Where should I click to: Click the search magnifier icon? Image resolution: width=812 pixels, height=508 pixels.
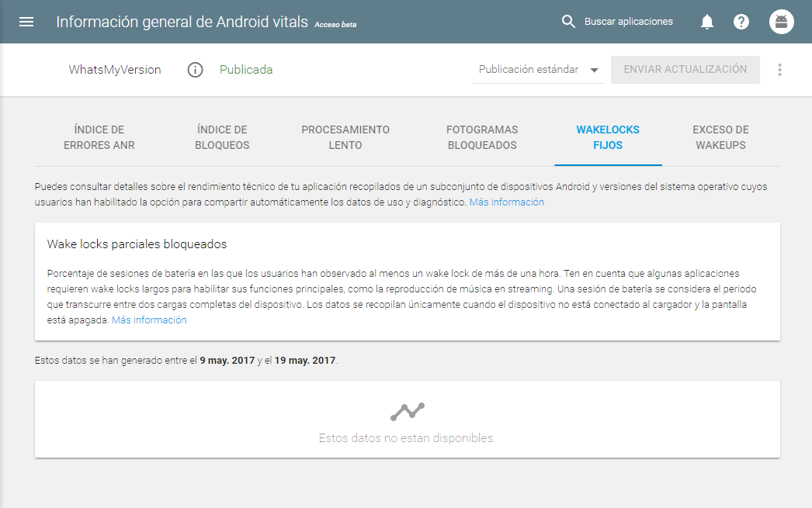tap(568, 22)
